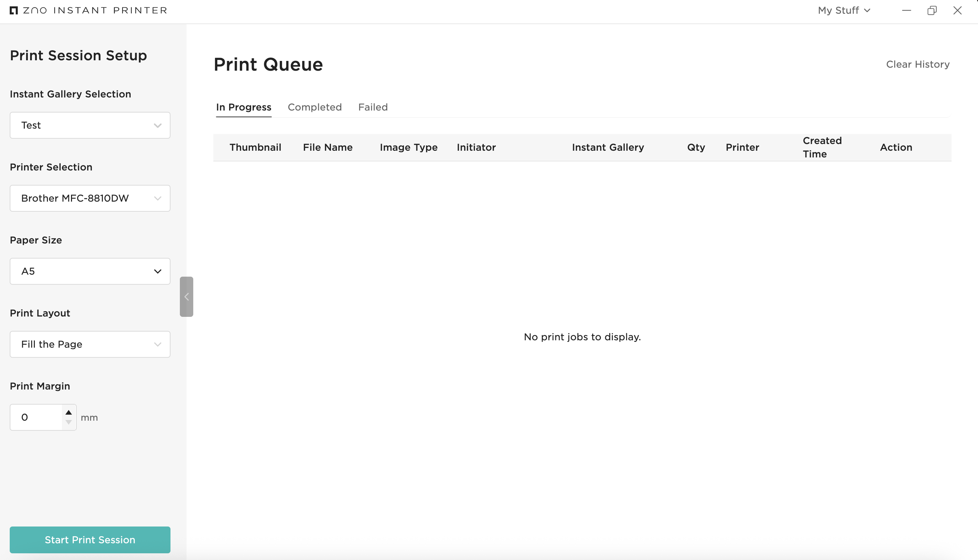Screen dimensions: 978x560
Task: Click the Start Print Session button
Action: click(90, 540)
